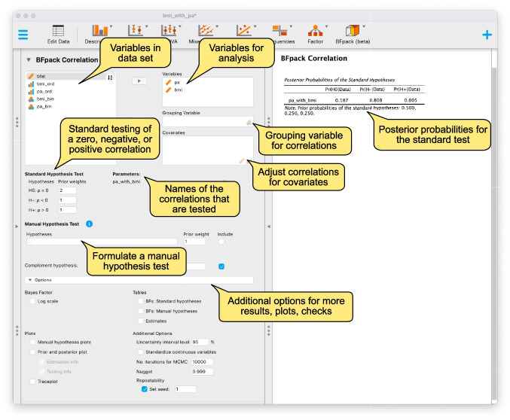Collapse the Options section

[139, 280]
